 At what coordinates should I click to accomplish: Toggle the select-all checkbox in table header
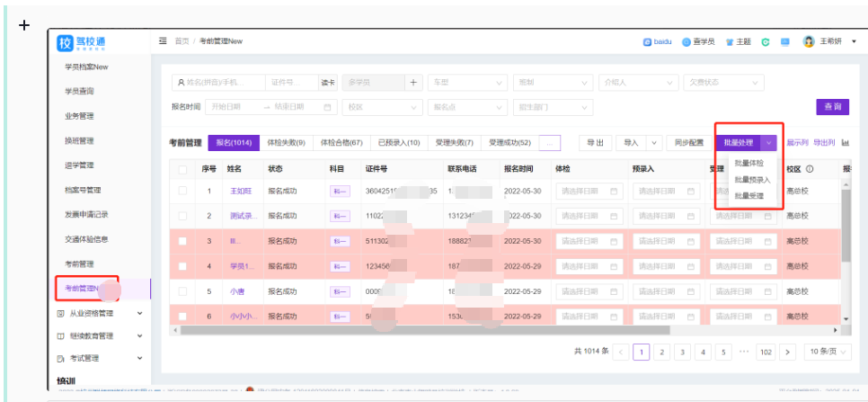pos(183,168)
